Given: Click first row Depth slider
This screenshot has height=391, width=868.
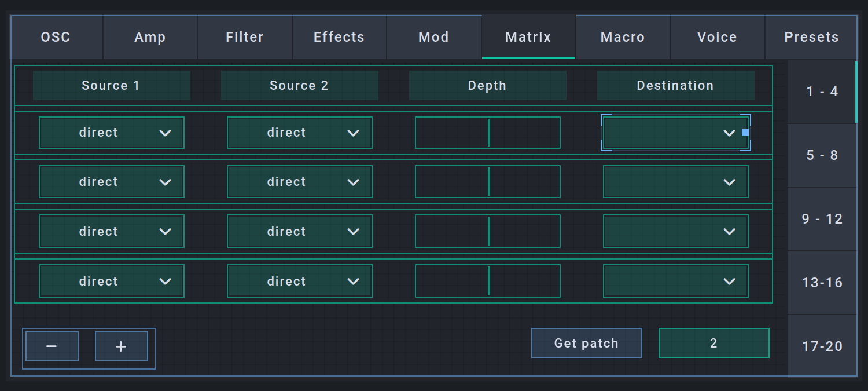Looking at the screenshot, I should tap(488, 133).
